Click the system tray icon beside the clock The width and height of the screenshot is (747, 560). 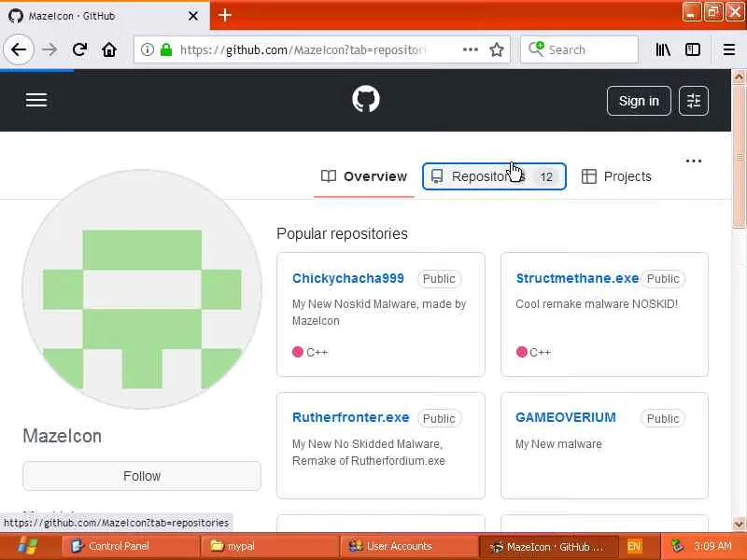677,546
